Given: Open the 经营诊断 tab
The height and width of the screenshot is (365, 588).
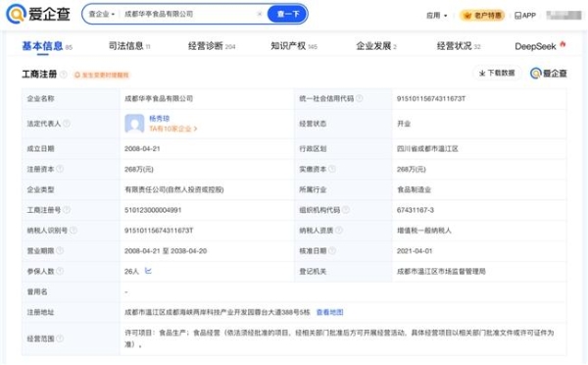Looking at the screenshot, I should (x=212, y=46).
